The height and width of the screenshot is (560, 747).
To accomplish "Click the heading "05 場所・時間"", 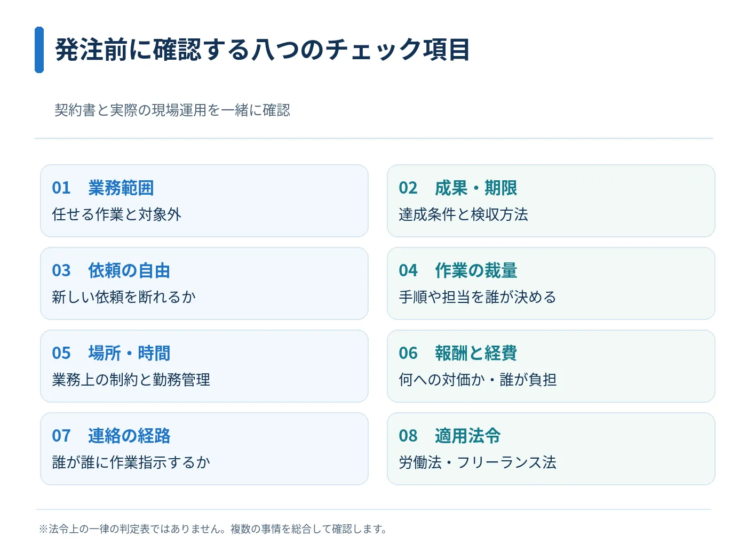I will (x=111, y=353).
